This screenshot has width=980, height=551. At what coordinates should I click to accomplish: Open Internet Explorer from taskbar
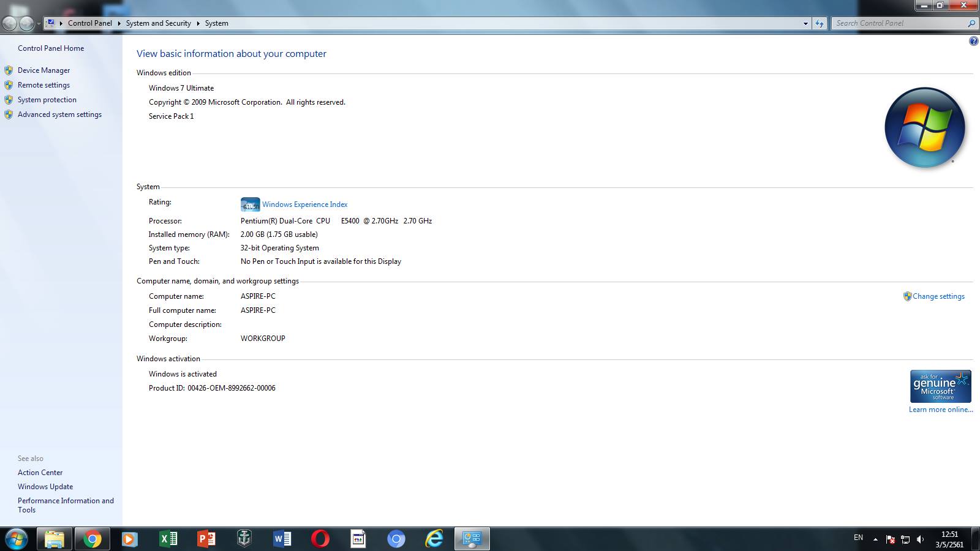pyautogui.click(x=434, y=539)
